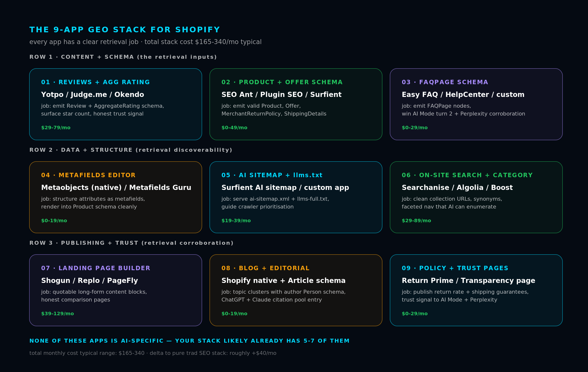The width and height of the screenshot is (588, 372).
Task: Click 'faceted nav that AI can enumerate' line
Action: (x=449, y=207)
